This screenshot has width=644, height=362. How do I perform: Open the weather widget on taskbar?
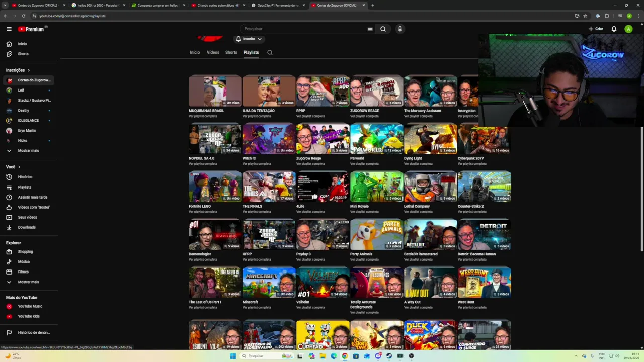pyautogui.click(x=13, y=356)
